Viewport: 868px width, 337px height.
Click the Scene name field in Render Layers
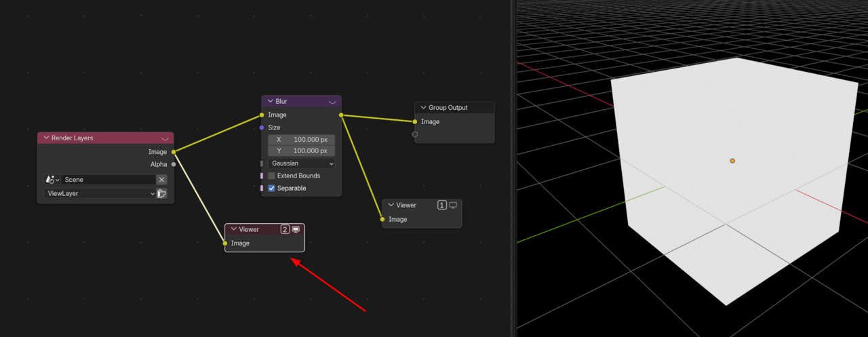[108, 180]
